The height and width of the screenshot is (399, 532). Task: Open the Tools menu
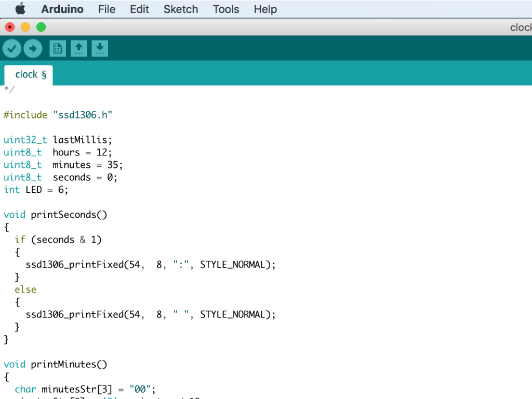tap(226, 9)
